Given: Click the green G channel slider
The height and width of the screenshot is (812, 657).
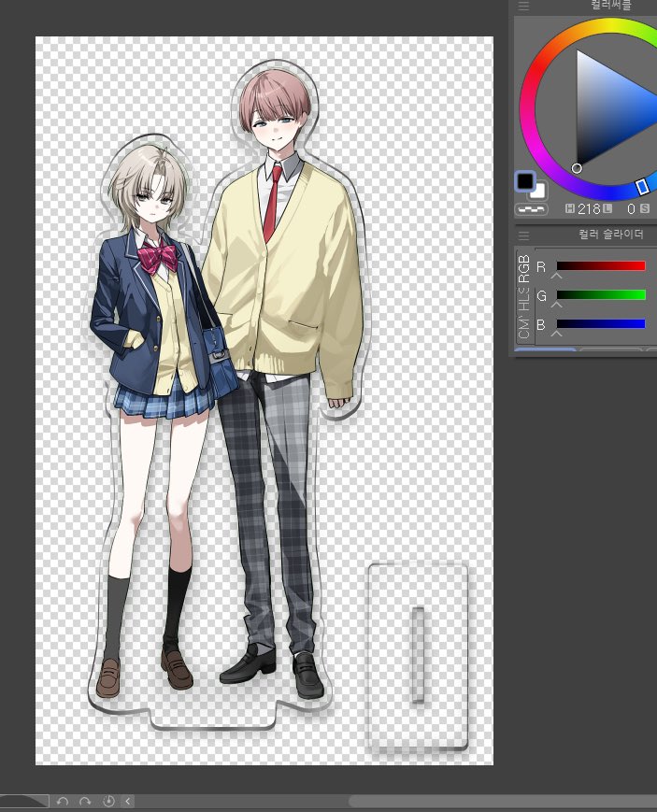Looking at the screenshot, I should tap(601, 294).
